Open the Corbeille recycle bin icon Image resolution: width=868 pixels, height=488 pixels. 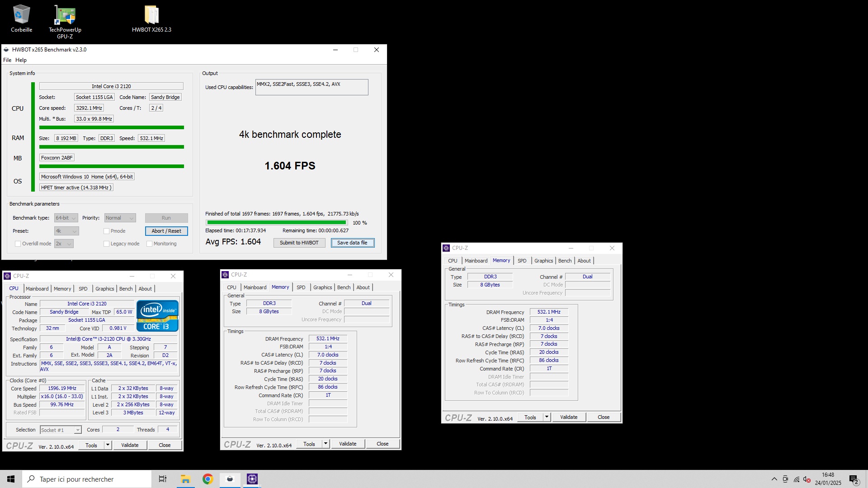coord(21,19)
